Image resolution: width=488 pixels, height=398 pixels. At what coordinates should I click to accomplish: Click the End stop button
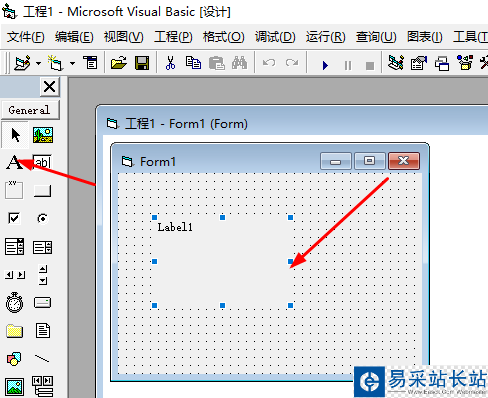click(370, 65)
